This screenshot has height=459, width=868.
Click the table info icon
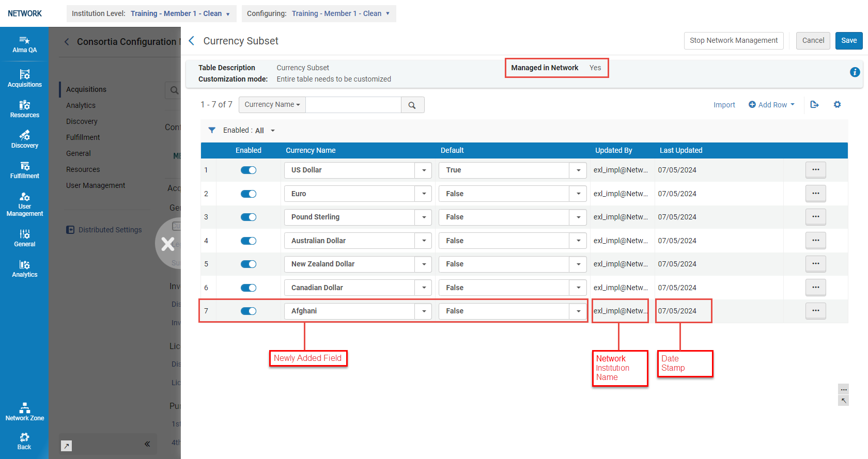[855, 72]
